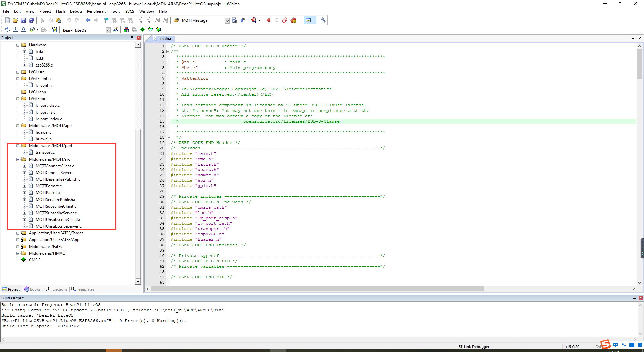Close the Project panel
The width and height of the screenshot is (644, 352).
coord(139,38)
